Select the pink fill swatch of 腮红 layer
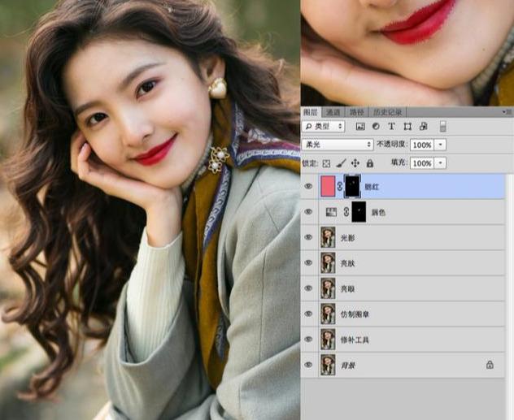The width and height of the screenshot is (514, 420). (329, 187)
